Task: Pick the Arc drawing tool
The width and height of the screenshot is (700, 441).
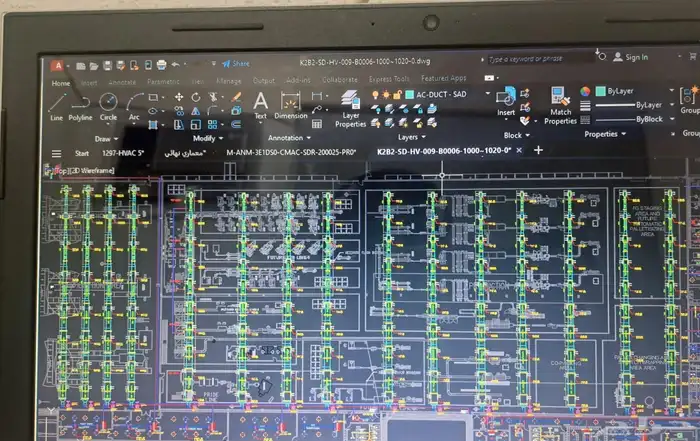Action: coord(133,104)
